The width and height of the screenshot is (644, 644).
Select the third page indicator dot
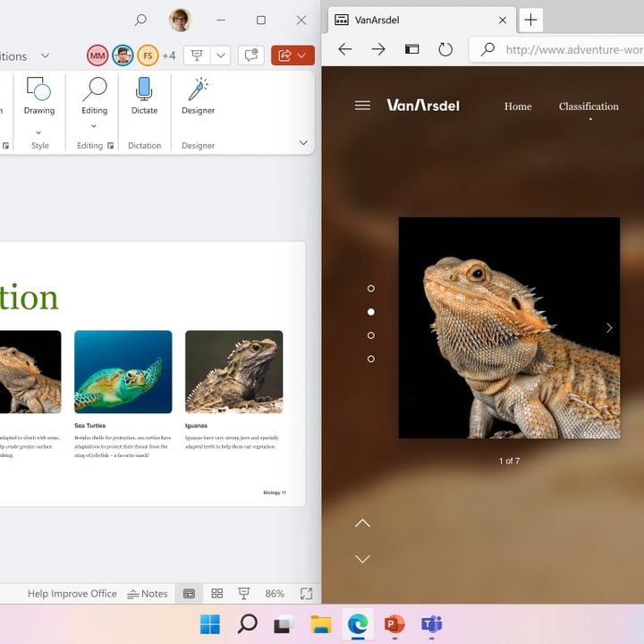[371, 335]
